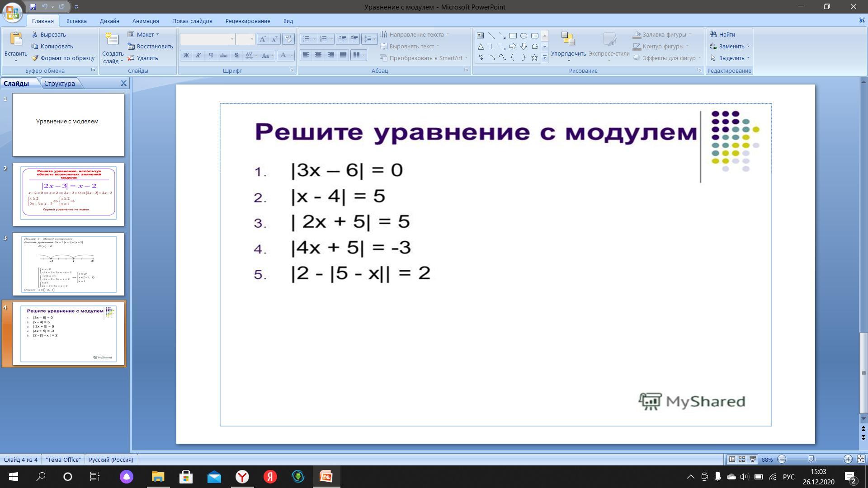Switch to the Структура pane tab
The image size is (868, 488).
coord(59,83)
